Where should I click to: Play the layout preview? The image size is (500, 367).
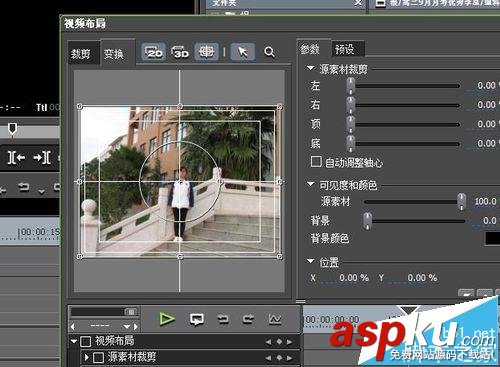[x=167, y=319]
